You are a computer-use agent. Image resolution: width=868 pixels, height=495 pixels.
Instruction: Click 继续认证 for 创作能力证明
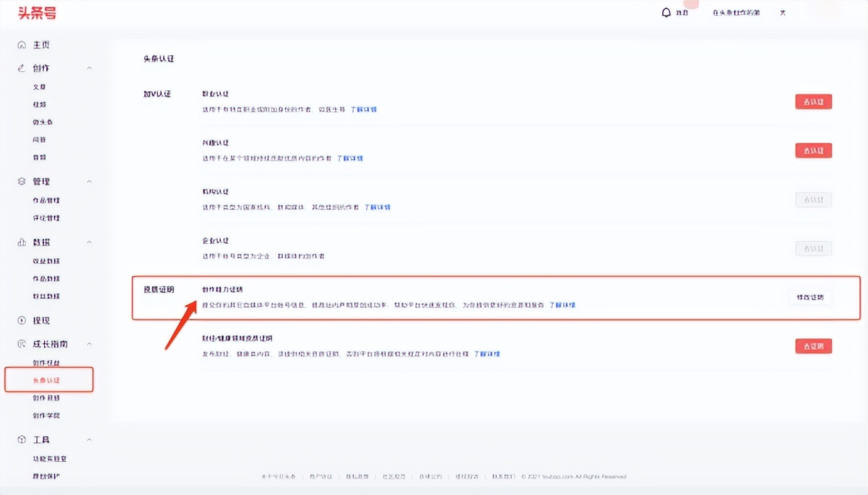point(810,298)
